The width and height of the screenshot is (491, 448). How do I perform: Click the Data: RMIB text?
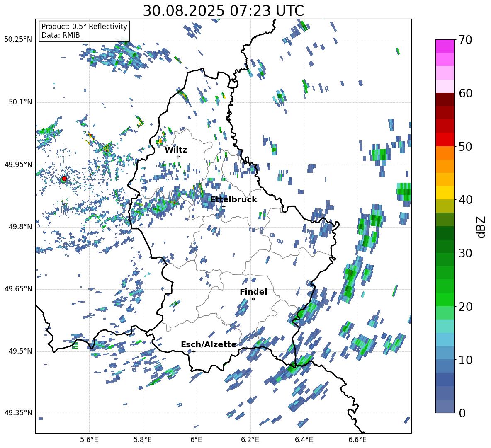tap(61, 35)
